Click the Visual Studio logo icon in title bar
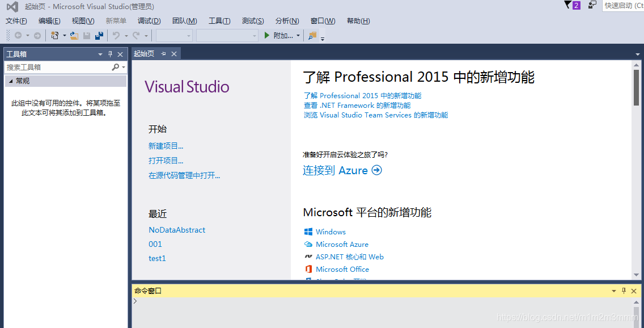 click(12, 7)
